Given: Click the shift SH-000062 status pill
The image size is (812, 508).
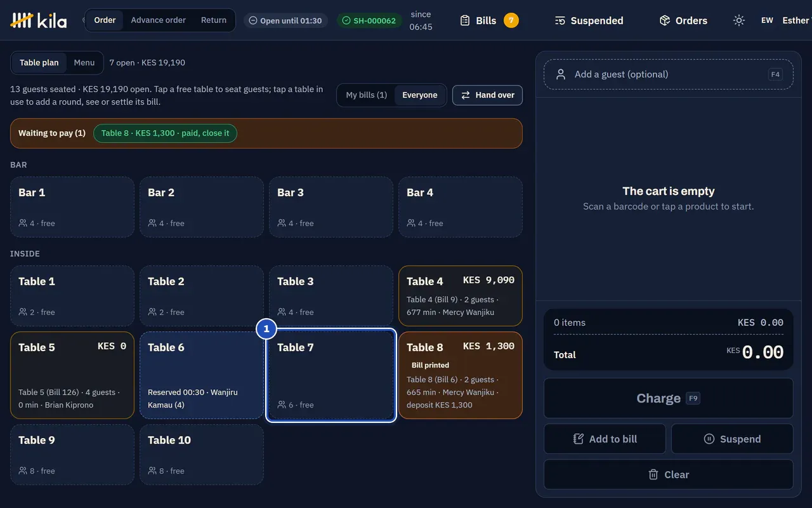Looking at the screenshot, I should pyautogui.click(x=369, y=20).
